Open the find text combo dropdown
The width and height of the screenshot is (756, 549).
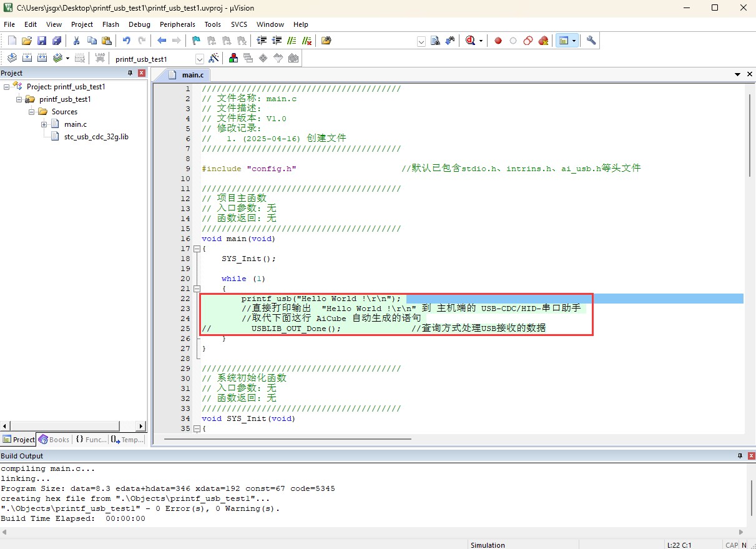(x=421, y=41)
